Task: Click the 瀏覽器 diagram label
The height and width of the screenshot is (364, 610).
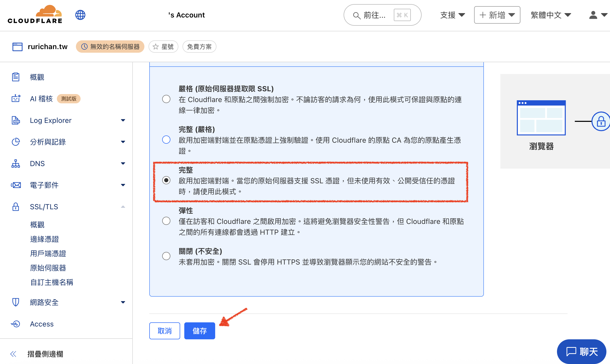Action: pos(541,146)
